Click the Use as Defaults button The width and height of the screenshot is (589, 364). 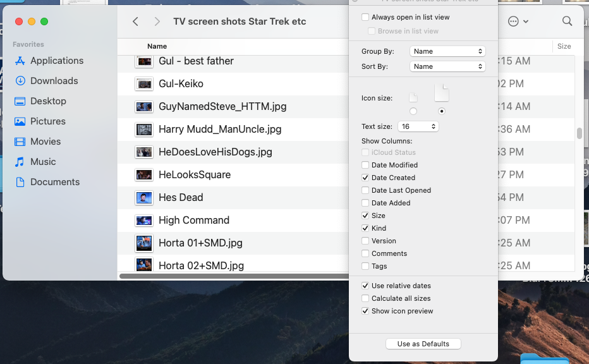tap(423, 344)
